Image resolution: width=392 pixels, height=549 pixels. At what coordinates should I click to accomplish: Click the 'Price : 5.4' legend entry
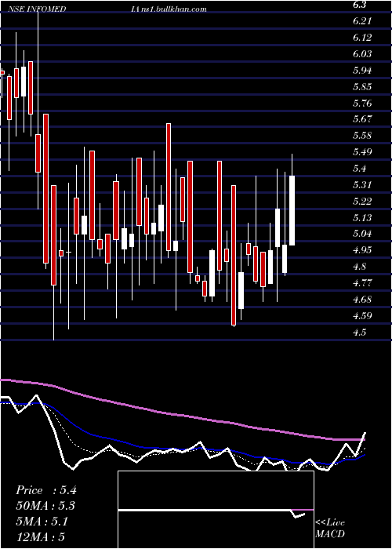coord(45,490)
